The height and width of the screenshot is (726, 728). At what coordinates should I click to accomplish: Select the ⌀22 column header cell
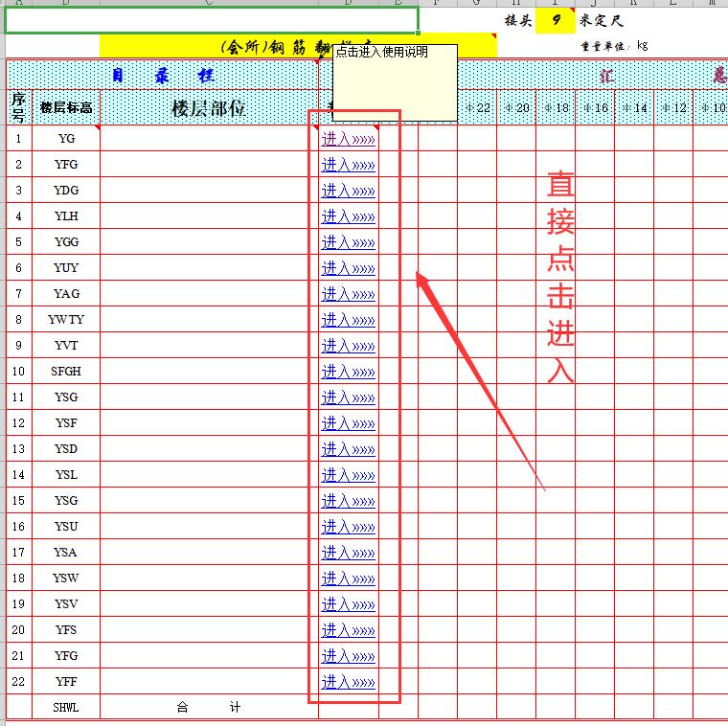coord(476,108)
